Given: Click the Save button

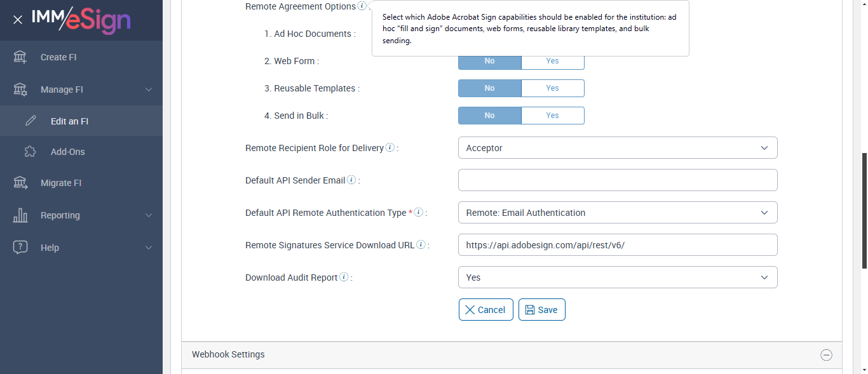Looking at the screenshot, I should pos(541,310).
